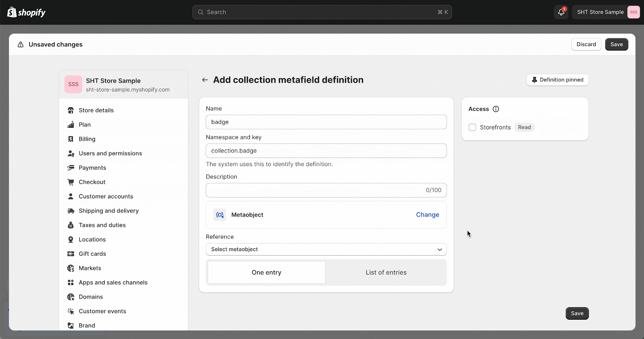Viewport: 644px width, 339px height.
Task: Click the Gift cards icon
Action: pyautogui.click(x=71, y=254)
